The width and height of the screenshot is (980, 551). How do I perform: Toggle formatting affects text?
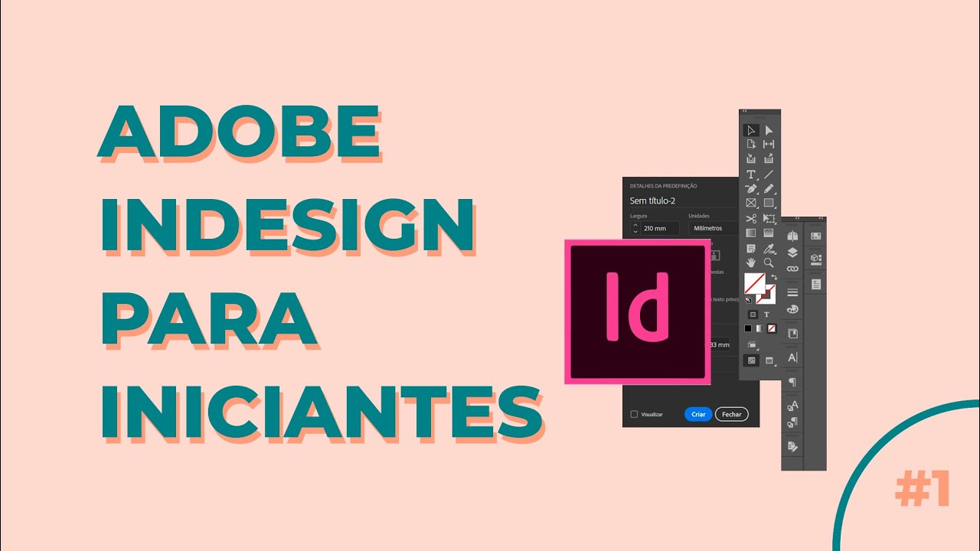click(x=766, y=315)
